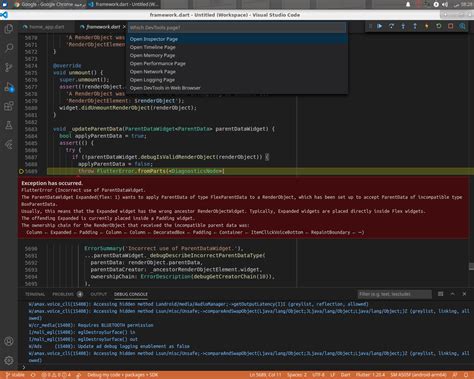Click the system clock in top panel
474x379 pixels.
click(462, 4)
